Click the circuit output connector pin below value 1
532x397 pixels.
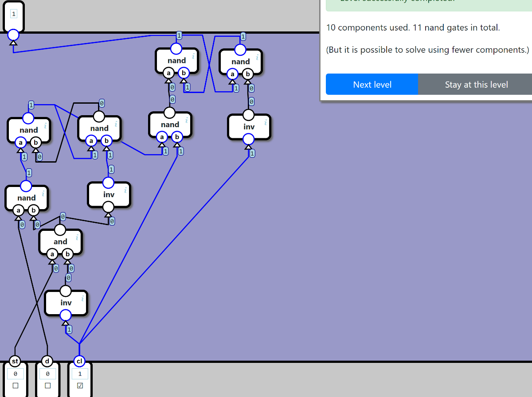(13, 35)
